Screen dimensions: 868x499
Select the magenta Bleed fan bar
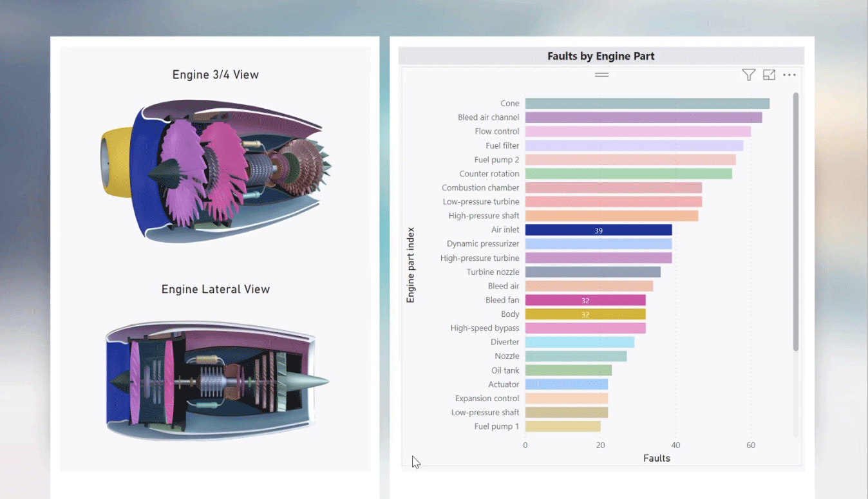(x=585, y=300)
